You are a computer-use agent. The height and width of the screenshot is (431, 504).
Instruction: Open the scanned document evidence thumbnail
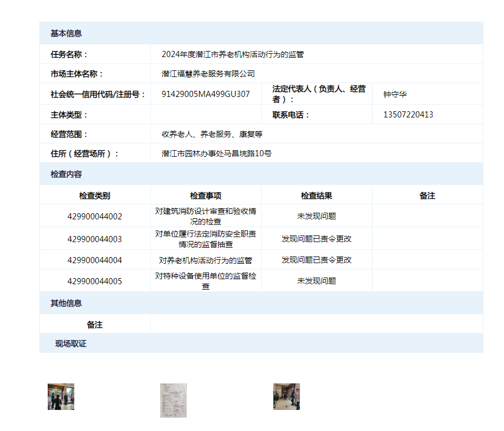(174, 400)
